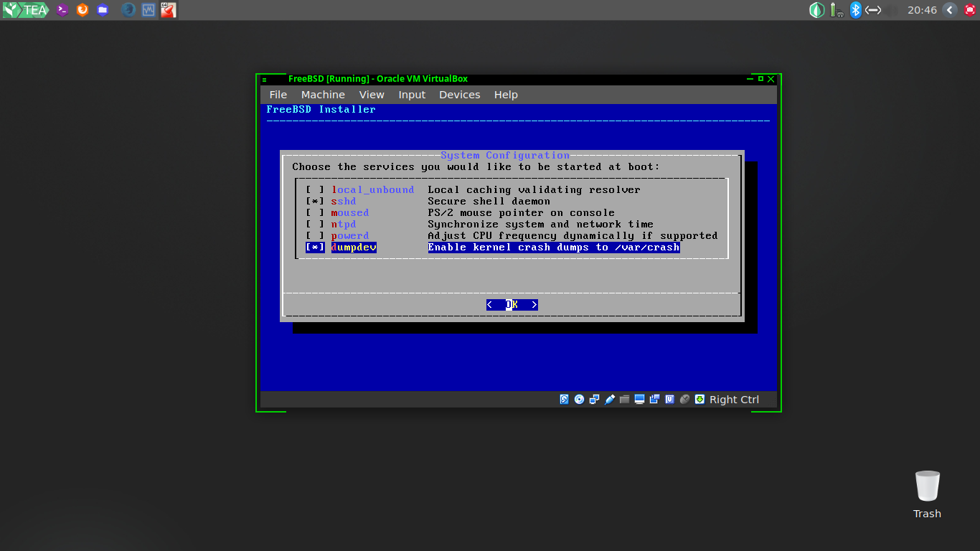Click the 'System Configuration' dialog title
Image resolution: width=980 pixels, height=551 pixels.
point(505,156)
